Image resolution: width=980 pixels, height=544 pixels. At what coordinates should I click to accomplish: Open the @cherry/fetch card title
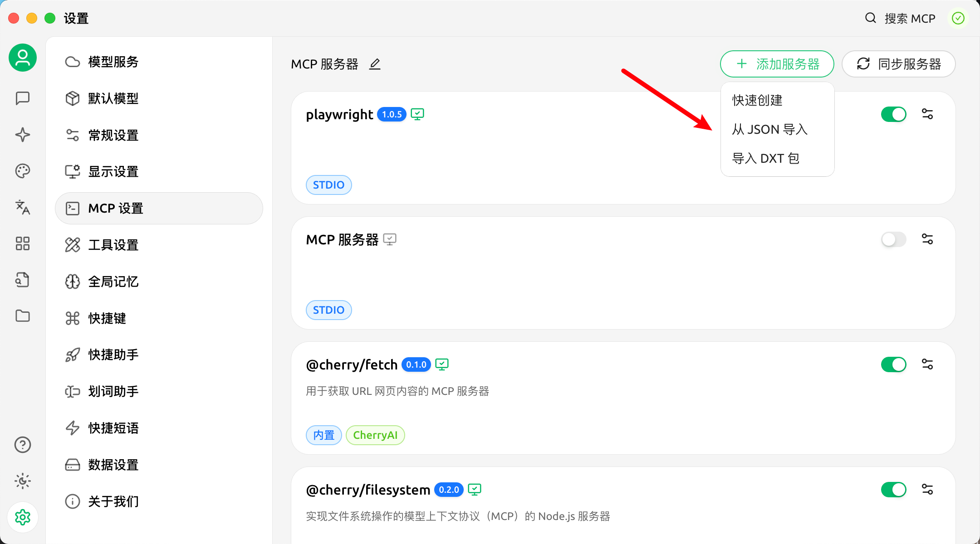[352, 365]
